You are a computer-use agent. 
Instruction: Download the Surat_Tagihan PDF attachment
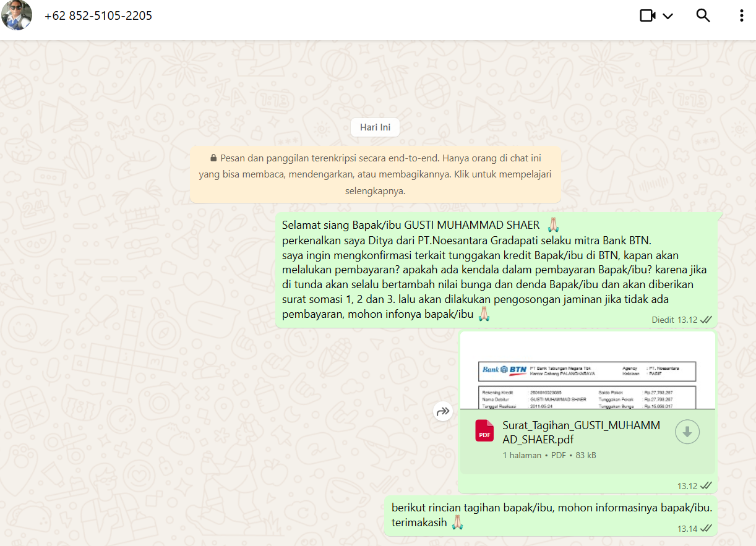click(x=687, y=432)
